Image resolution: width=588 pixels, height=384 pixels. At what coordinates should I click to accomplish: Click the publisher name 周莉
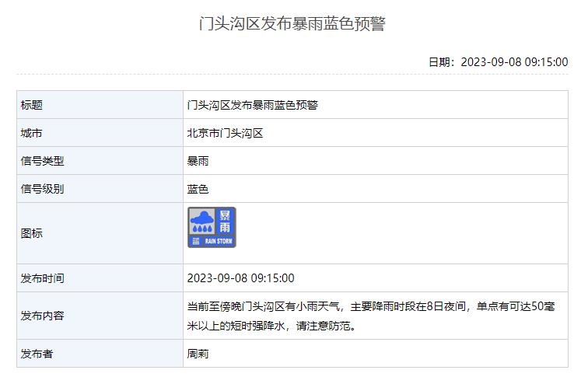click(x=198, y=354)
